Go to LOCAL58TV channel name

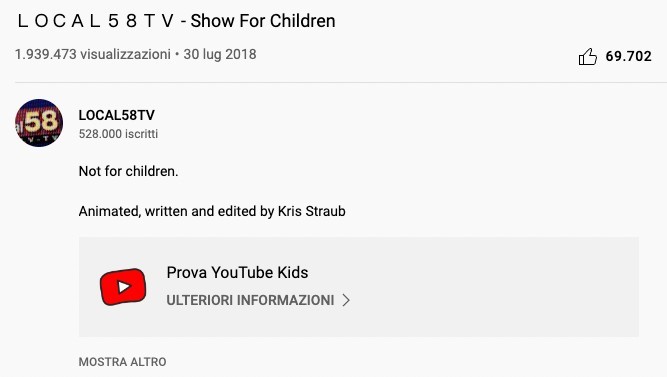[x=117, y=115]
